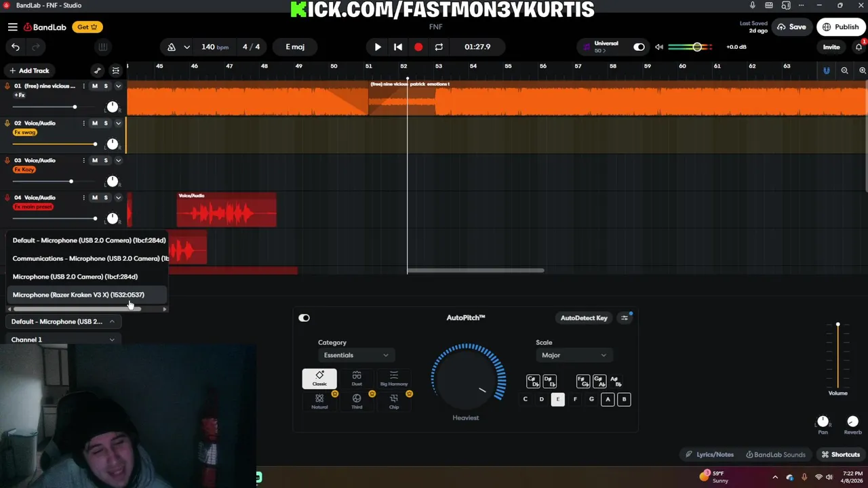This screenshot has width=868, height=488.
Task: Zoom in the timeline
Action: pos(863,70)
